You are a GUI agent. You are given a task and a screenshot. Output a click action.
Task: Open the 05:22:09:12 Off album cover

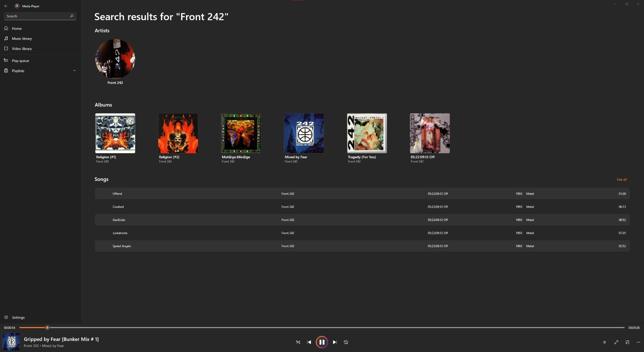click(x=430, y=133)
